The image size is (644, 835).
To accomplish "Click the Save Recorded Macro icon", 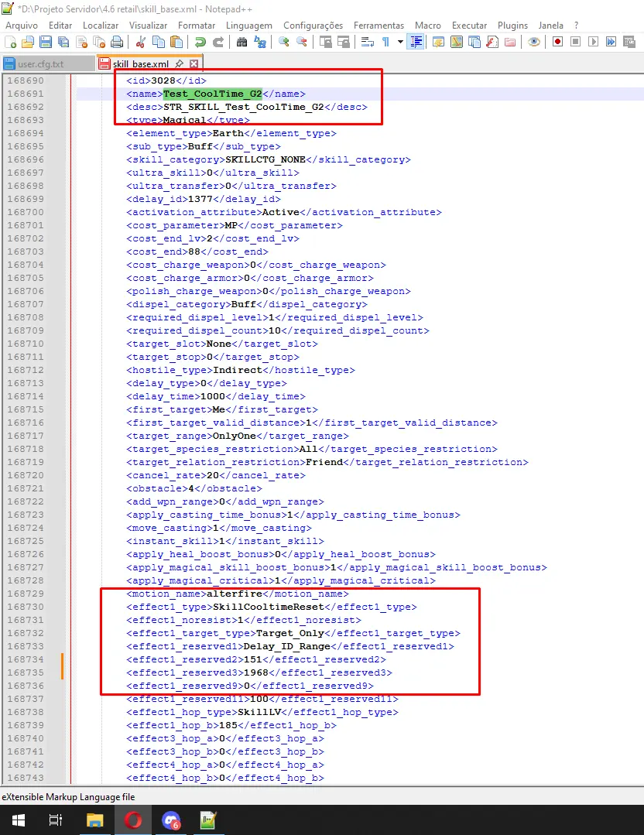I will click(629, 42).
